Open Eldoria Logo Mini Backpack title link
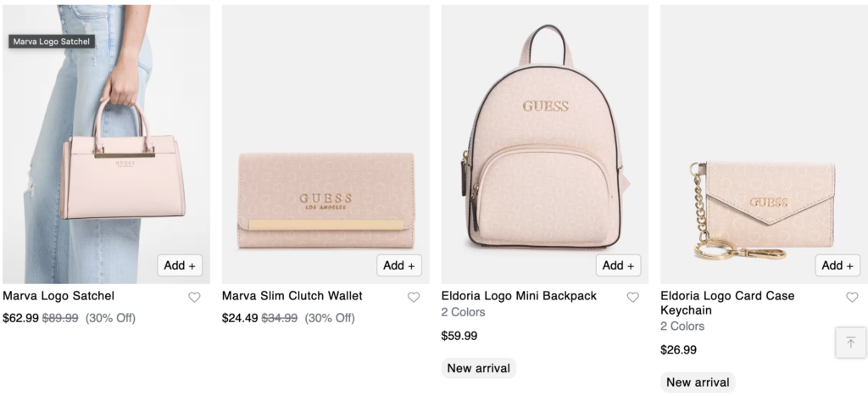The width and height of the screenshot is (868, 396). click(520, 296)
